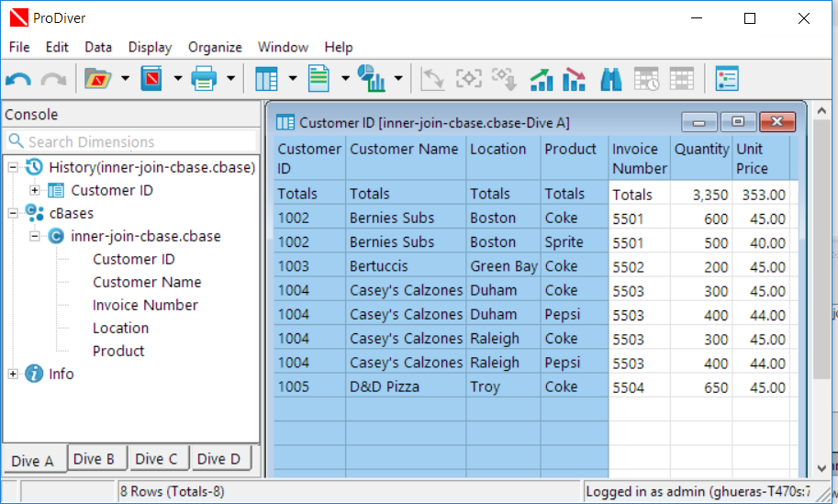This screenshot has width=838, height=504.
Task: Open the Display menu
Action: coord(151,47)
